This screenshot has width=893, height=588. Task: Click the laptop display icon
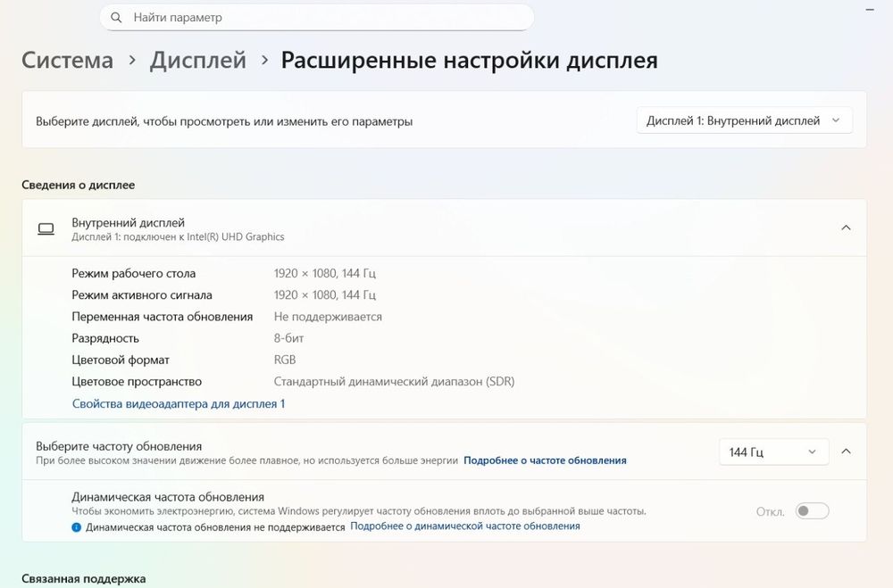coord(46,228)
